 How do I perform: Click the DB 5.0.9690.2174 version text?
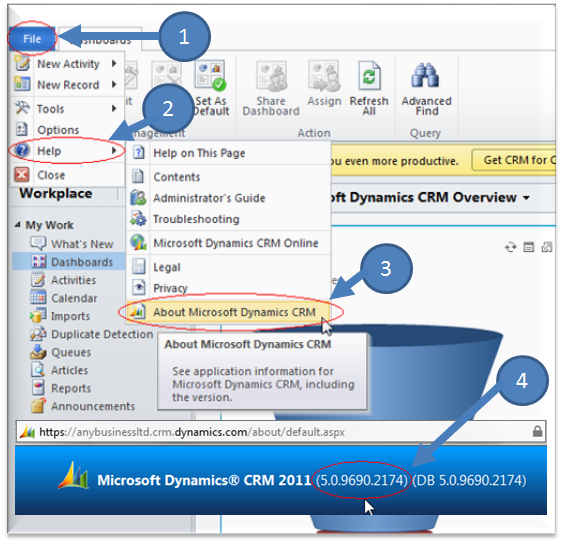point(469,480)
